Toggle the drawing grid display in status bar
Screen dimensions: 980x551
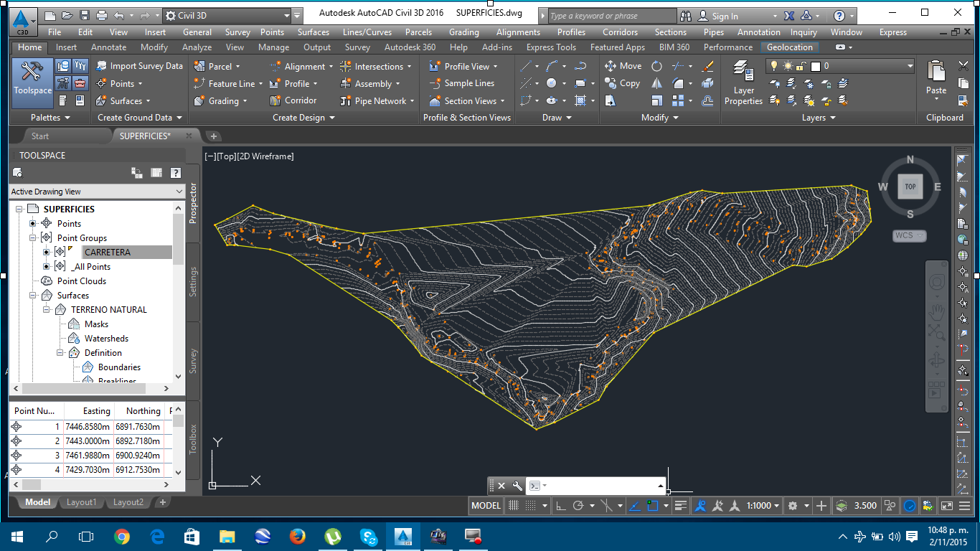point(514,506)
